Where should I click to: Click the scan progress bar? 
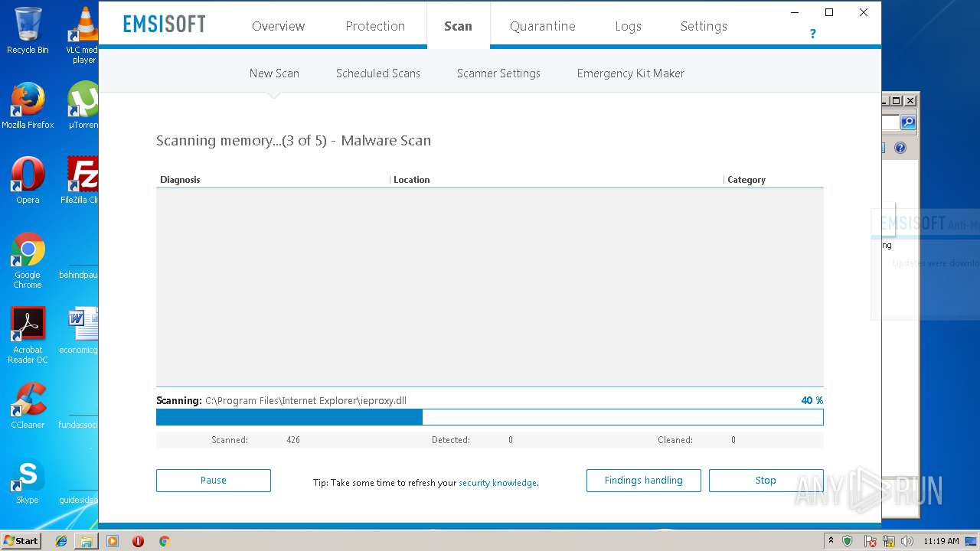click(490, 417)
